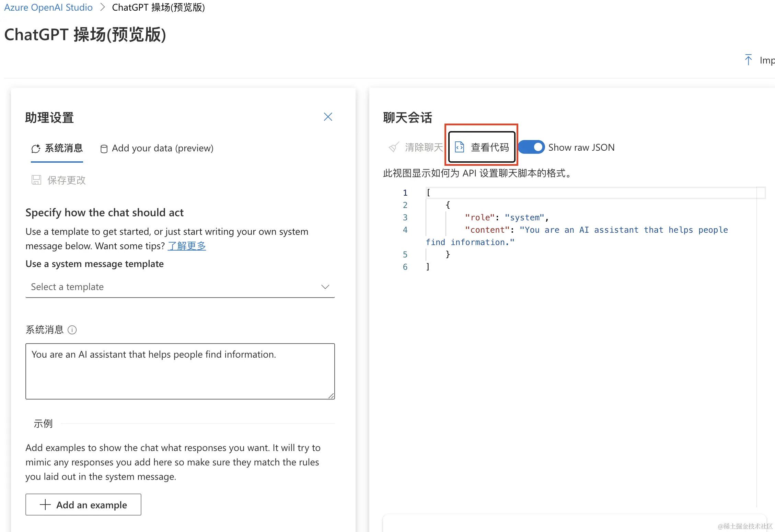Open the Add your data (preview) tab
The height and width of the screenshot is (532, 775).
162,148
